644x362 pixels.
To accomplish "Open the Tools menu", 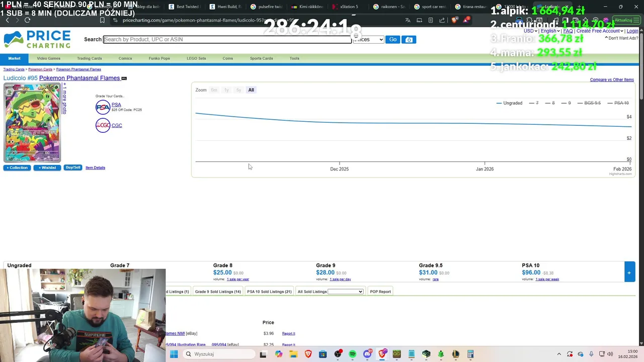I will [294, 58].
